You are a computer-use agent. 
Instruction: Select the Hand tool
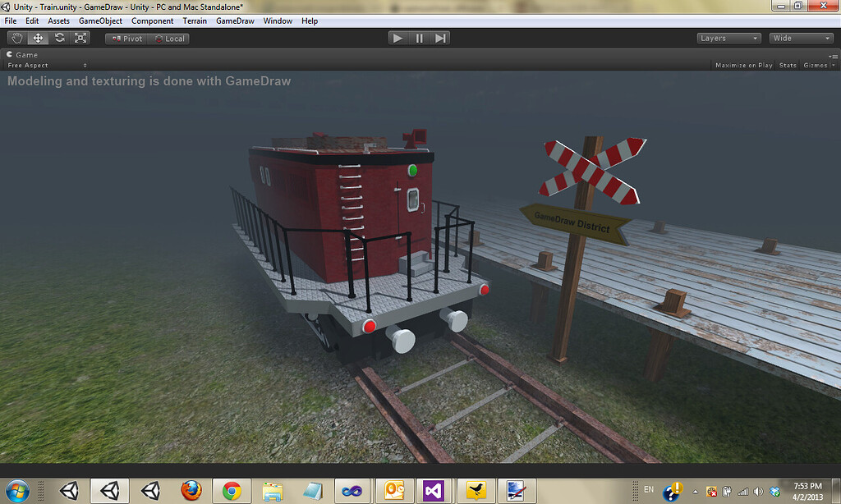click(x=16, y=38)
